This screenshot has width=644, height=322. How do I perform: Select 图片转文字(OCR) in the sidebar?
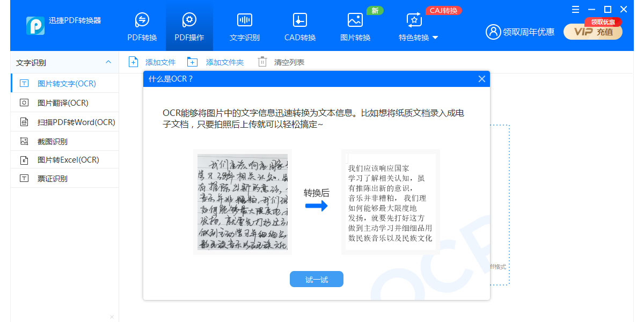65,84
